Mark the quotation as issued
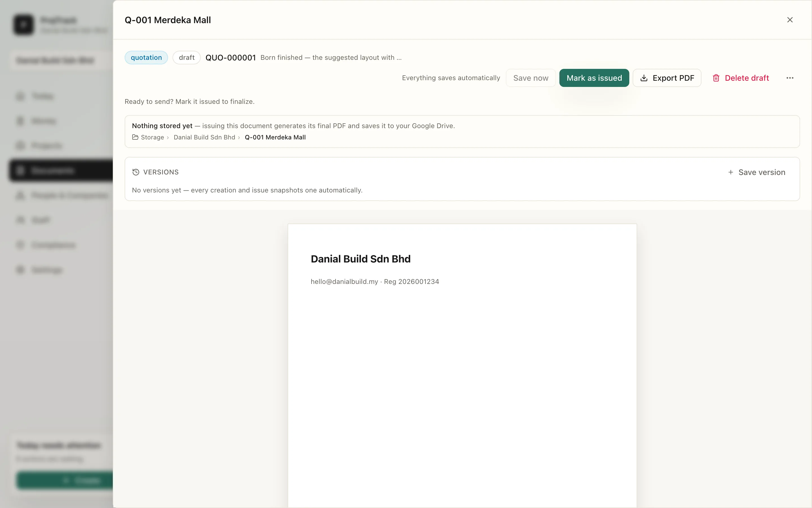The image size is (812, 508). pyautogui.click(x=594, y=78)
